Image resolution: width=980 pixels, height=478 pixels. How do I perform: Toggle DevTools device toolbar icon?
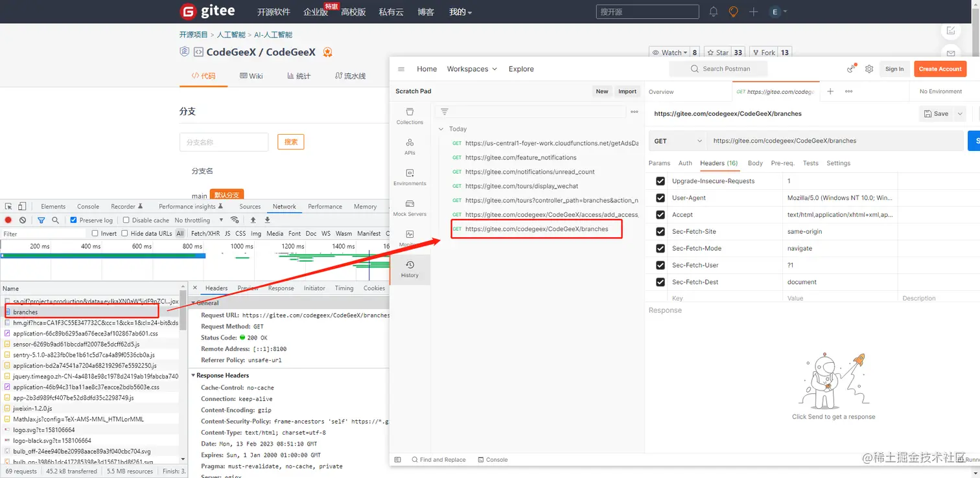(22, 206)
